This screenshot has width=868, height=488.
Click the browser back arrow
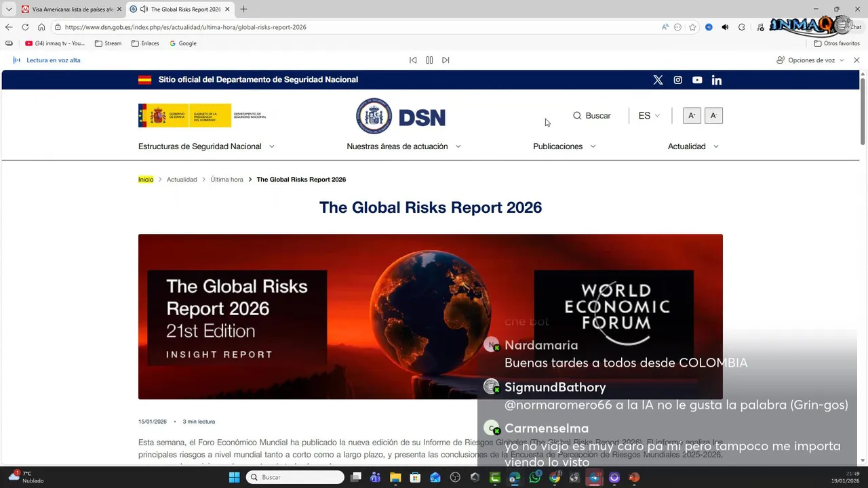click(x=9, y=27)
